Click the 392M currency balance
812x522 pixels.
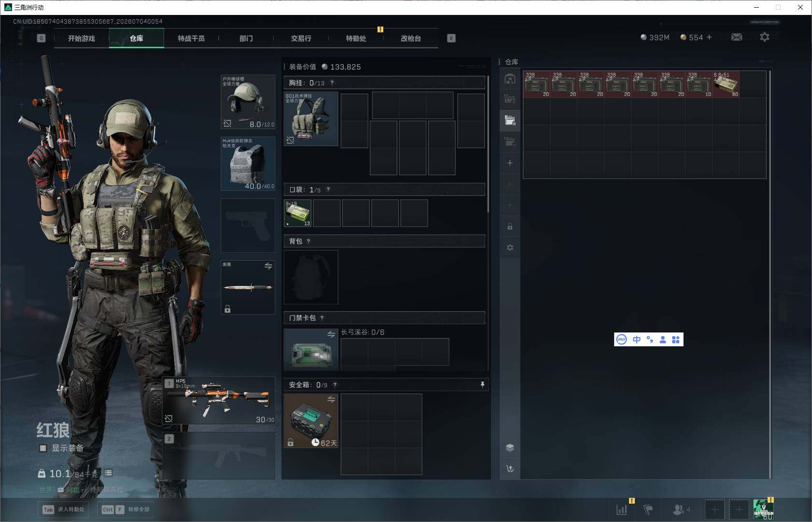tap(655, 37)
